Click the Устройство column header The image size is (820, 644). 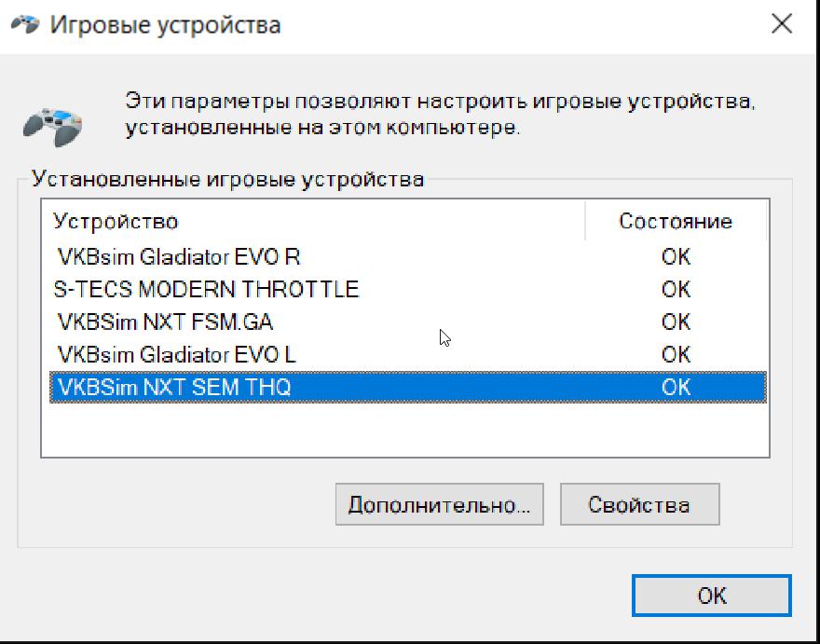tap(116, 222)
